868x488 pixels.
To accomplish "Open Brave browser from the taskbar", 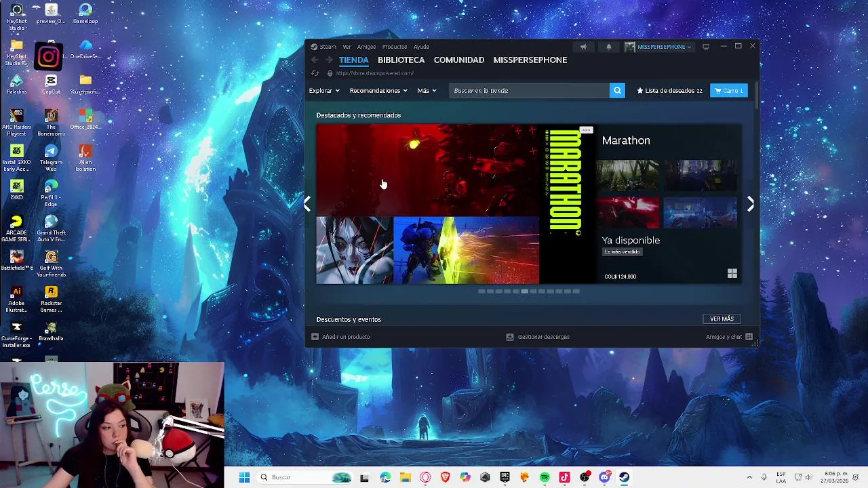I will [445, 477].
